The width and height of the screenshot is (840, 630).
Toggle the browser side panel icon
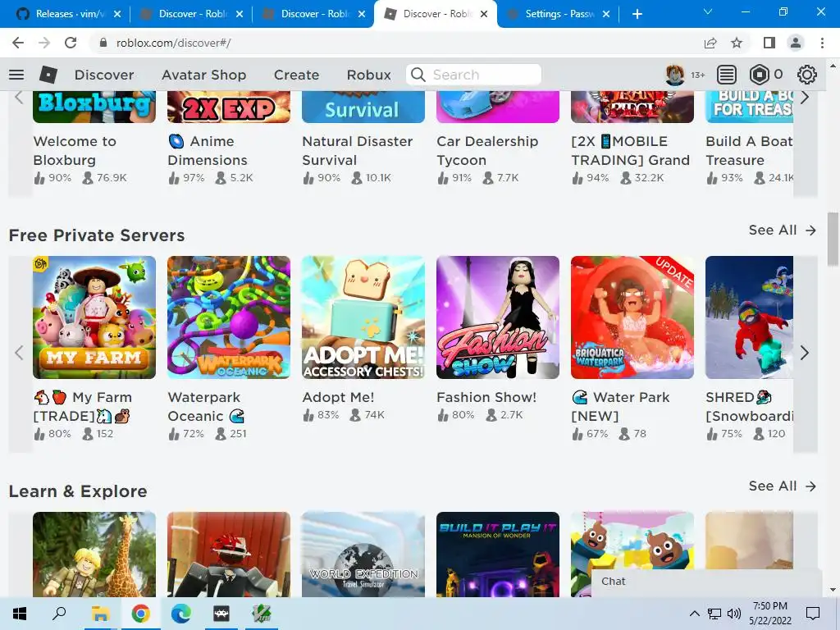tap(769, 43)
